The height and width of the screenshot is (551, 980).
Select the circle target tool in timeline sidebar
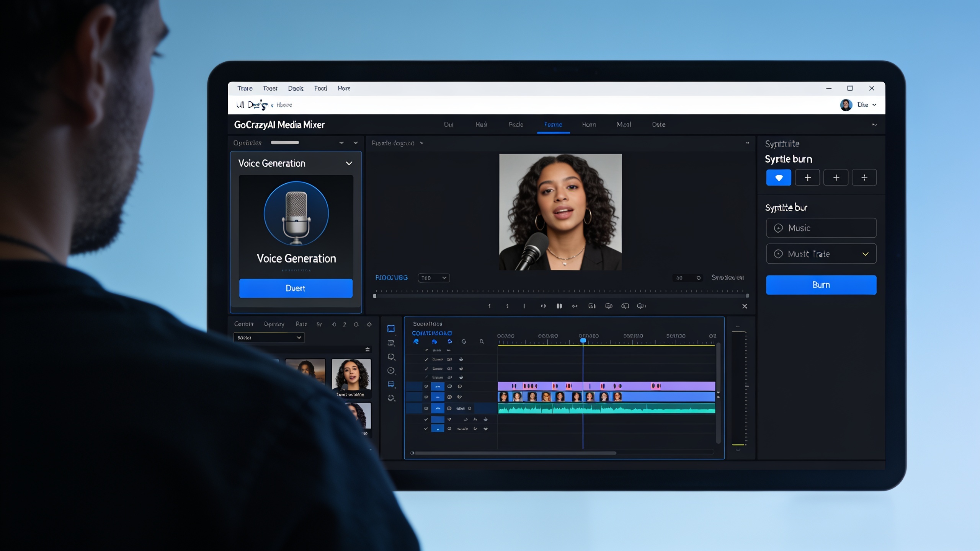pyautogui.click(x=391, y=370)
